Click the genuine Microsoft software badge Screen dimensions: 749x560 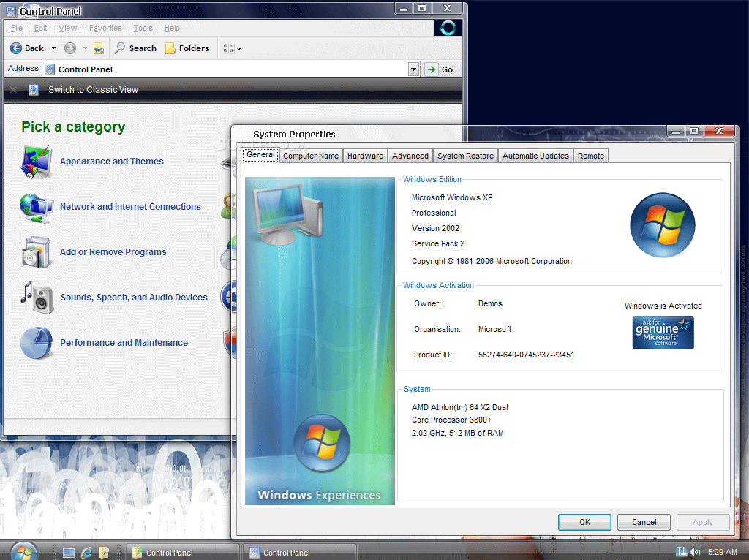(x=663, y=333)
